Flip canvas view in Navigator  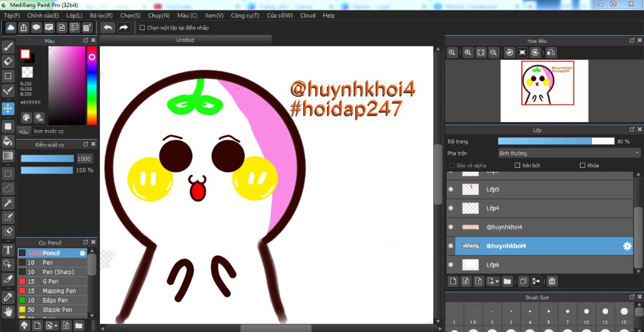(552, 52)
